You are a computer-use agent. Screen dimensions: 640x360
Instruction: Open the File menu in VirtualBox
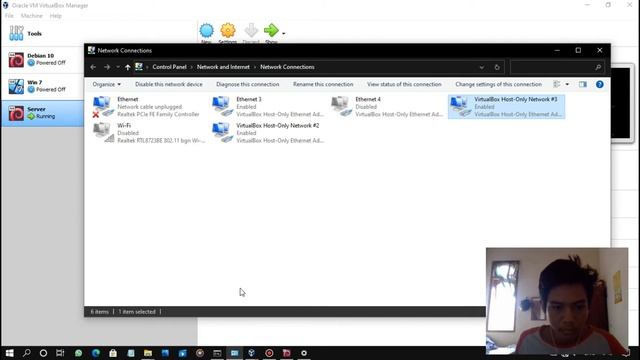(x=9, y=16)
